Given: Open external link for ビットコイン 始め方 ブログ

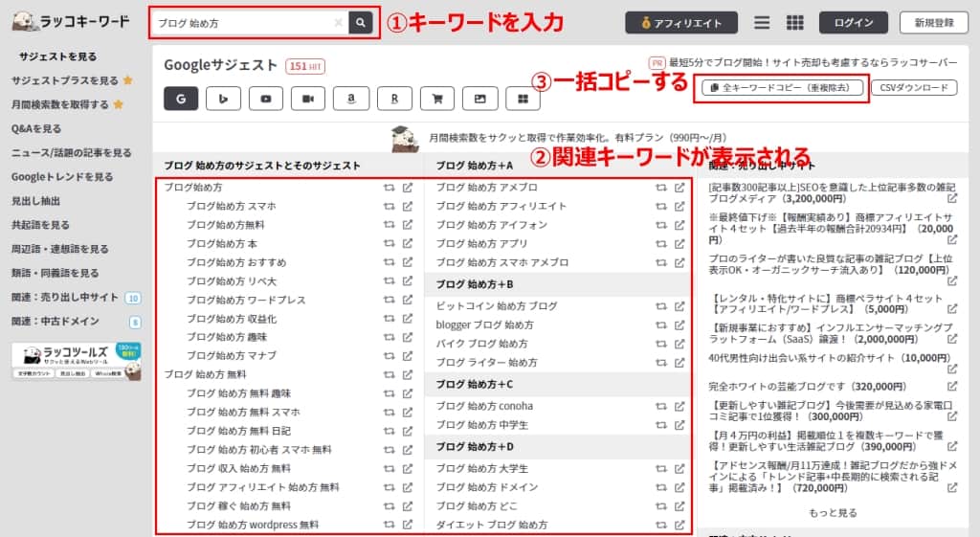Looking at the screenshot, I should pos(679,306).
